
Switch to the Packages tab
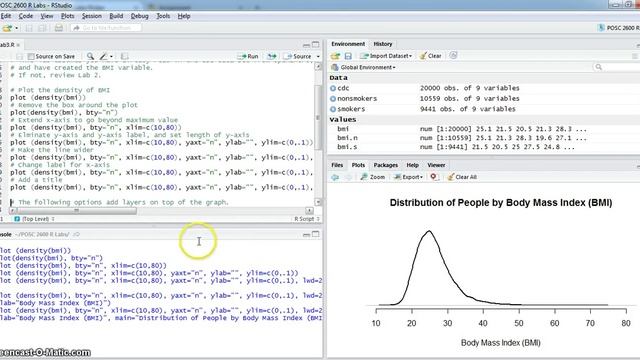386,165
